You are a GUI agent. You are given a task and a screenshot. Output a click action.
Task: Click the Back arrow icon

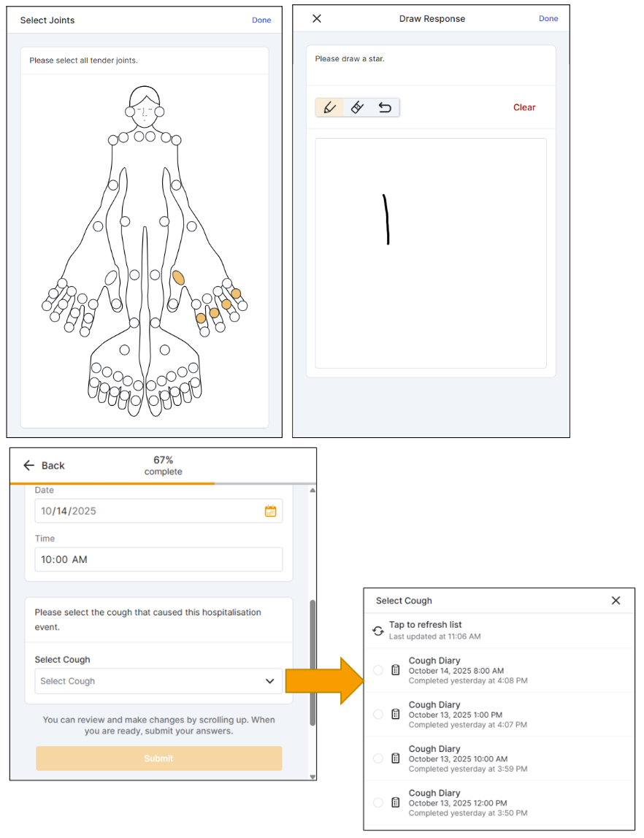29,466
